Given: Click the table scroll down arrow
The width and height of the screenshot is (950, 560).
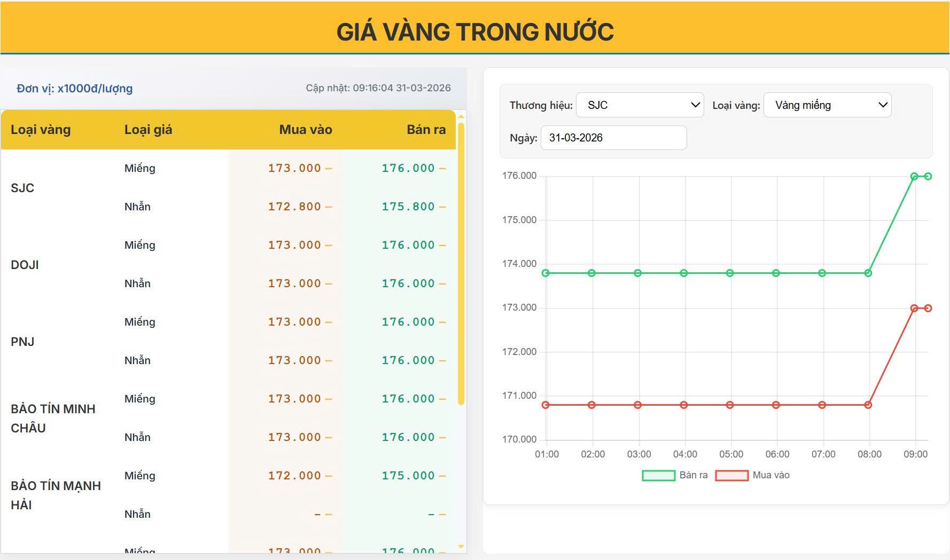Looking at the screenshot, I should pyautogui.click(x=461, y=547).
